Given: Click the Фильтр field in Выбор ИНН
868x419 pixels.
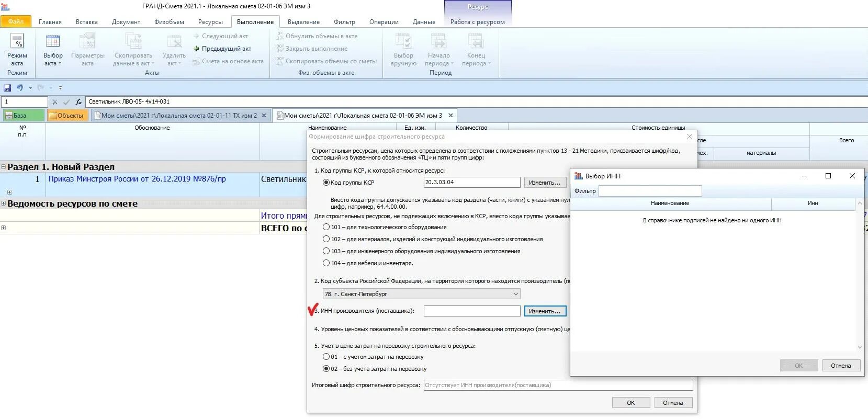Looking at the screenshot, I should pos(650,191).
